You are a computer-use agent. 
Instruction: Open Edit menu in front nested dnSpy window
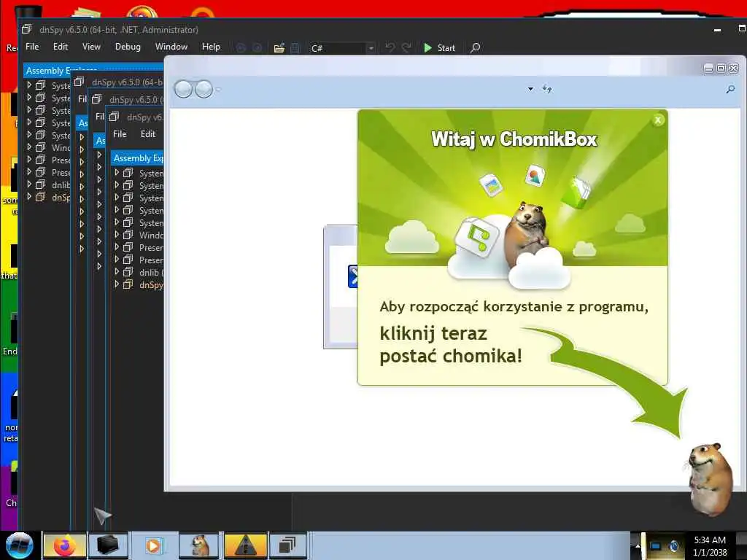[x=147, y=134]
